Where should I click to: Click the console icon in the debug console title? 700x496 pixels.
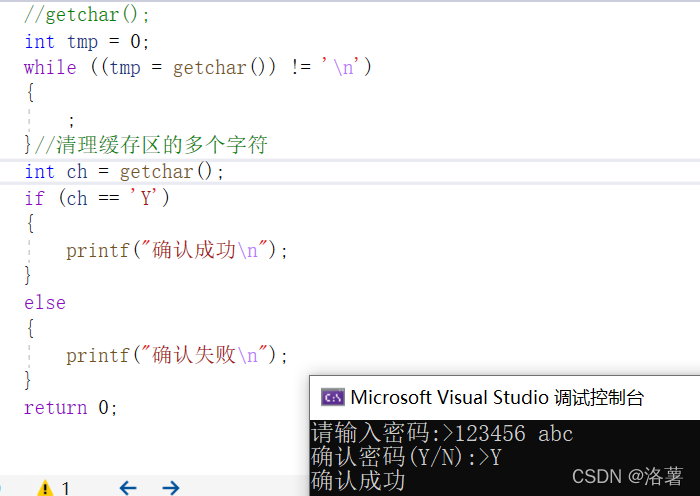point(333,397)
